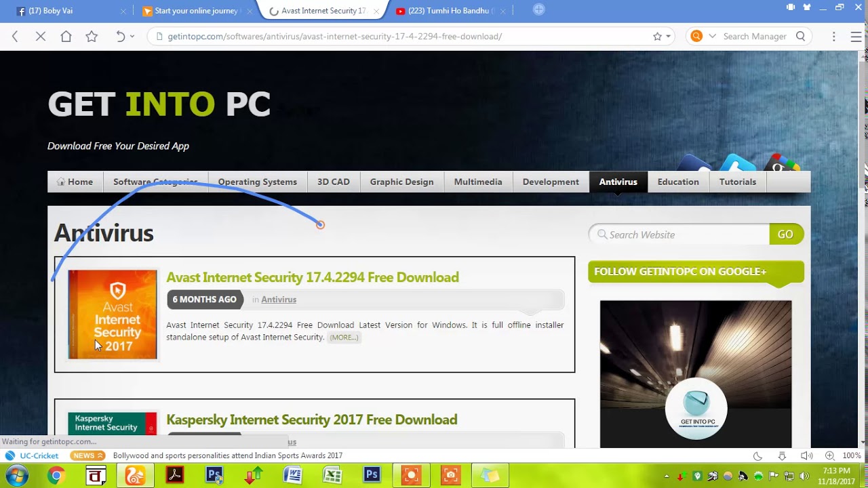868x488 pixels.
Task: Close the Boby Vai Facebook tab
Action: tap(123, 11)
